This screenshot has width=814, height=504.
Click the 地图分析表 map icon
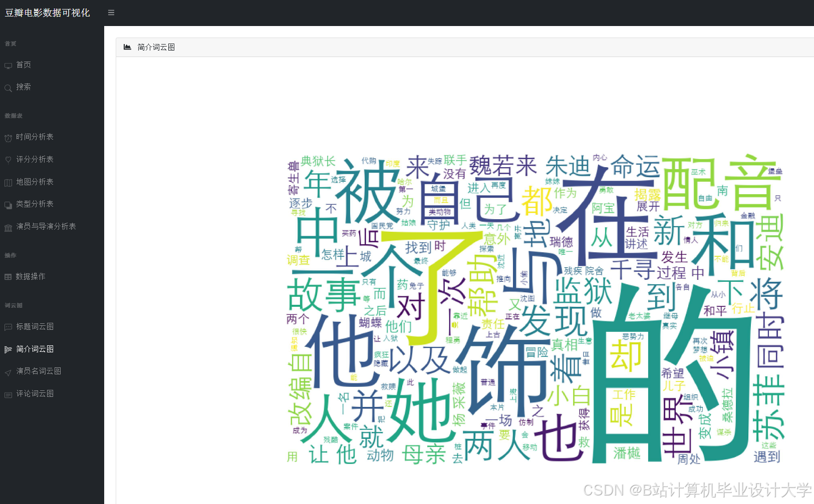8,183
